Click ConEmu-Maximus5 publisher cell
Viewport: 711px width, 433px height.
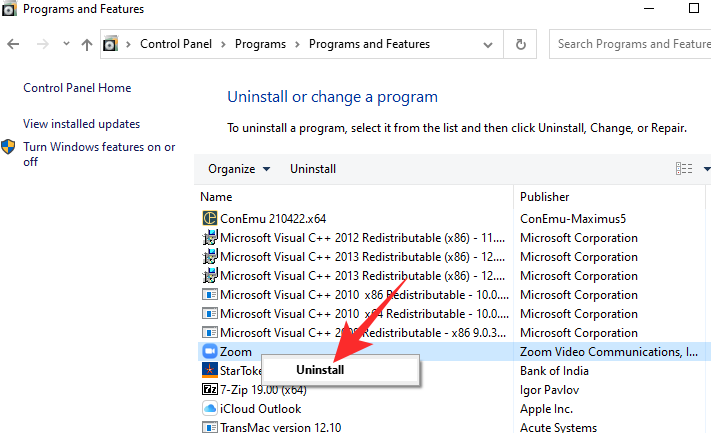click(573, 219)
